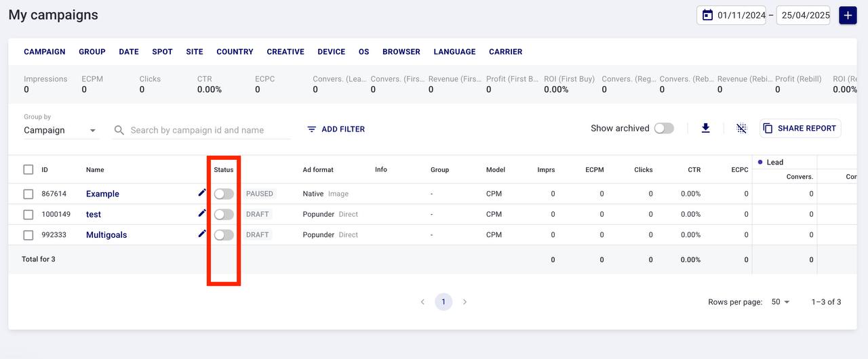This screenshot has height=359, width=868.
Task: Download the report with the download icon
Action: (x=705, y=128)
